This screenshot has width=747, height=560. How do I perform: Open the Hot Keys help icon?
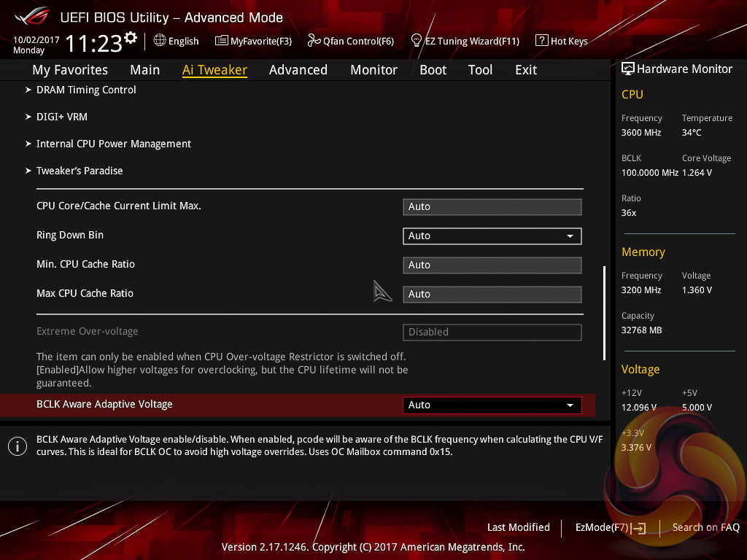[x=541, y=41]
